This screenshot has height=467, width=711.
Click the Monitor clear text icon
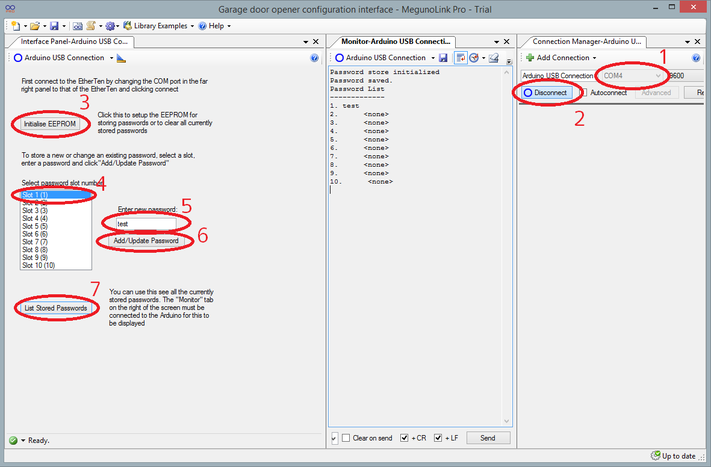pos(494,58)
